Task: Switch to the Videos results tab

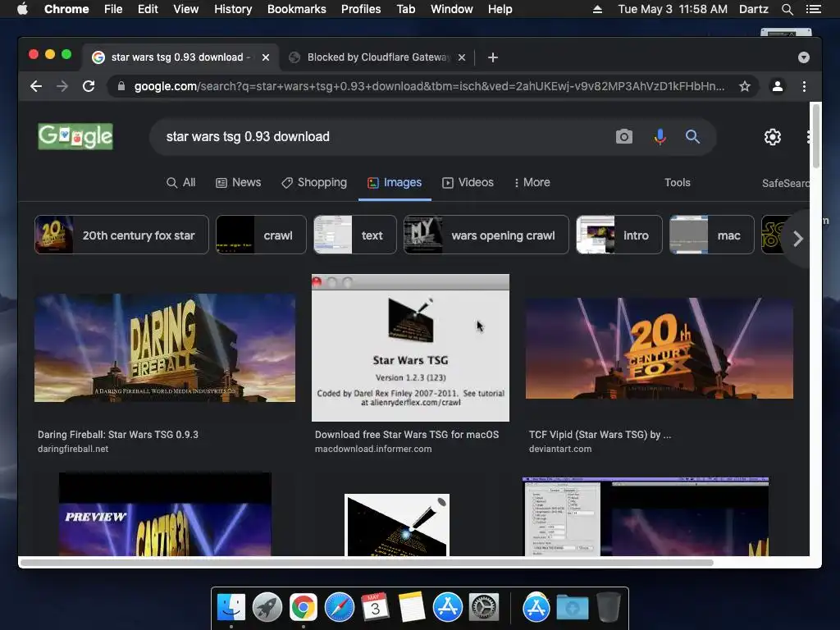Action: [468, 183]
